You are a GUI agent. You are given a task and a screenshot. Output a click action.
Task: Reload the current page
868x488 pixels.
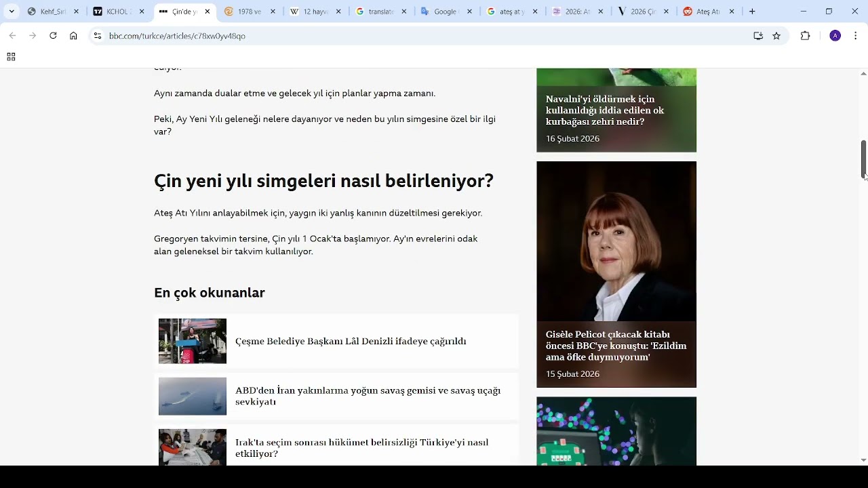click(53, 36)
